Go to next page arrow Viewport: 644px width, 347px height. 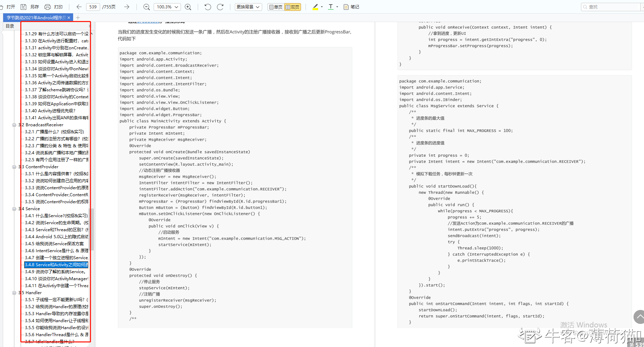(127, 7)
